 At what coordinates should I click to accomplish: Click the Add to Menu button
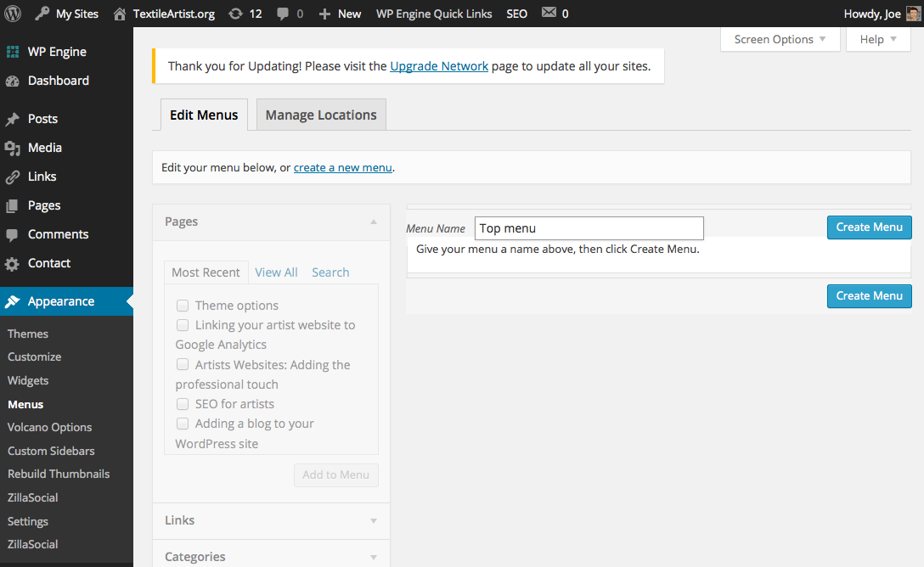[336, 475]
